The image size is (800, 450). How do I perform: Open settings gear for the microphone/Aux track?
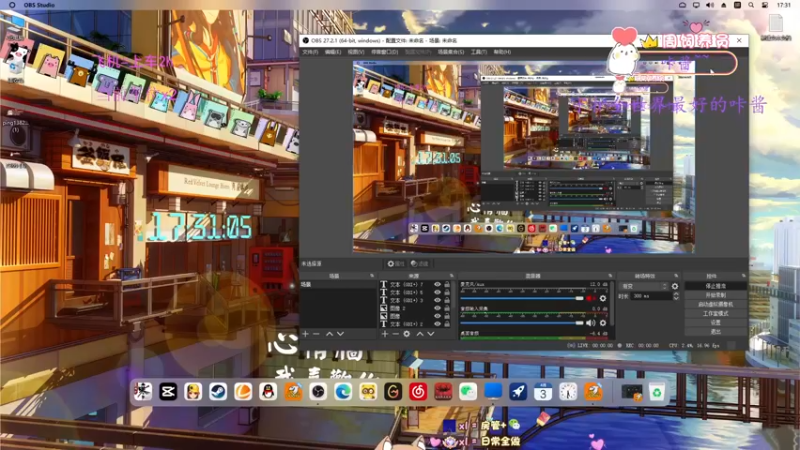[x=603, y=298]
